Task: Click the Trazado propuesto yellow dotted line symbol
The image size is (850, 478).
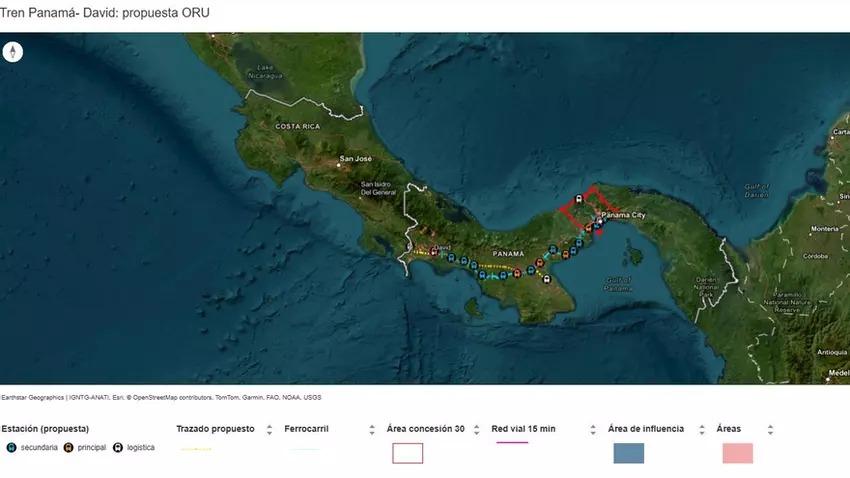Action: pyautogui.click(x=195, y=450)
